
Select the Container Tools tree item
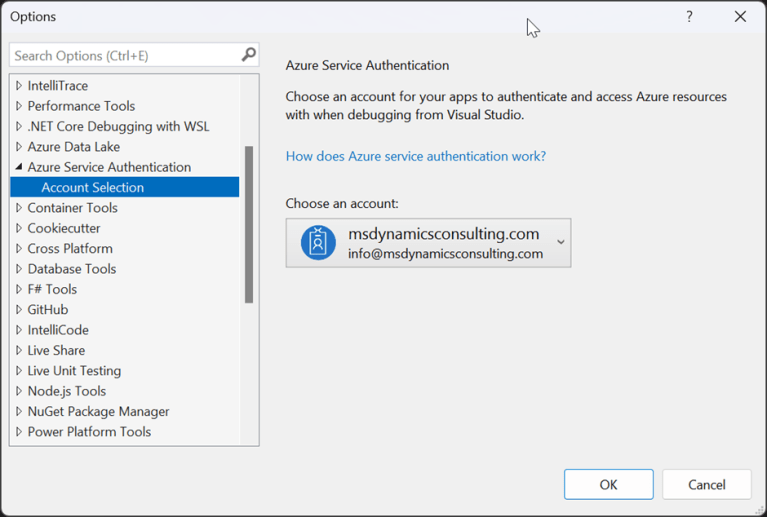[72, 208]
